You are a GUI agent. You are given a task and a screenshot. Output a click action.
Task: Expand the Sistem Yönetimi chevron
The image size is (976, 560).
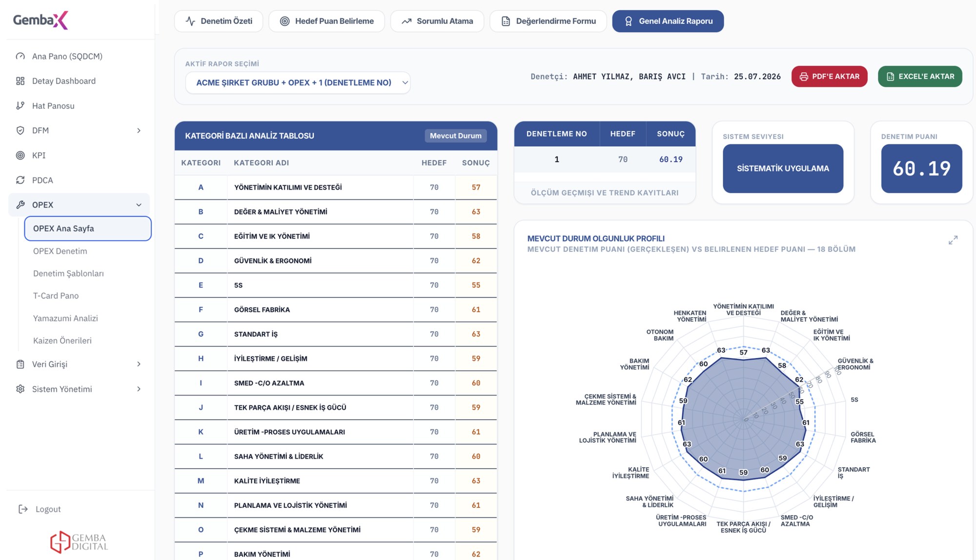click(139, 389)
